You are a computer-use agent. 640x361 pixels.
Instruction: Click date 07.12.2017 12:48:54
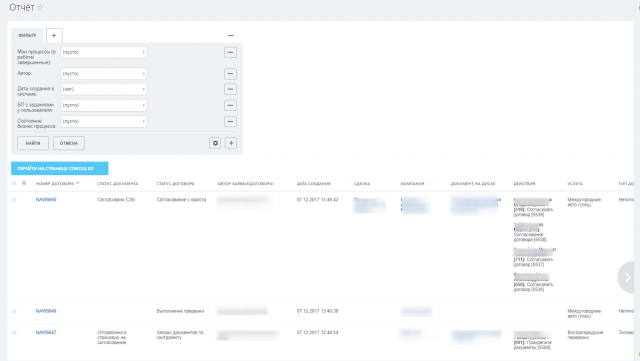tap(317, 333)
